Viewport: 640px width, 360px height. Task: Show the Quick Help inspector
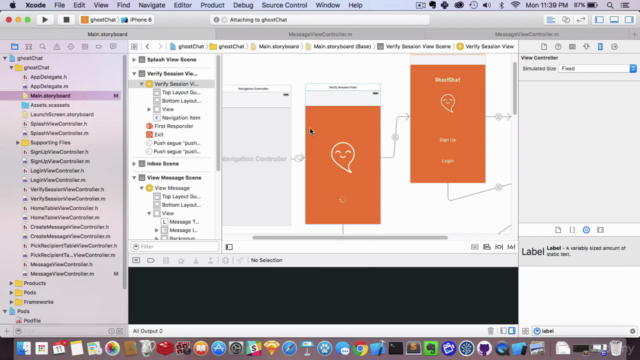coord(558,47)
